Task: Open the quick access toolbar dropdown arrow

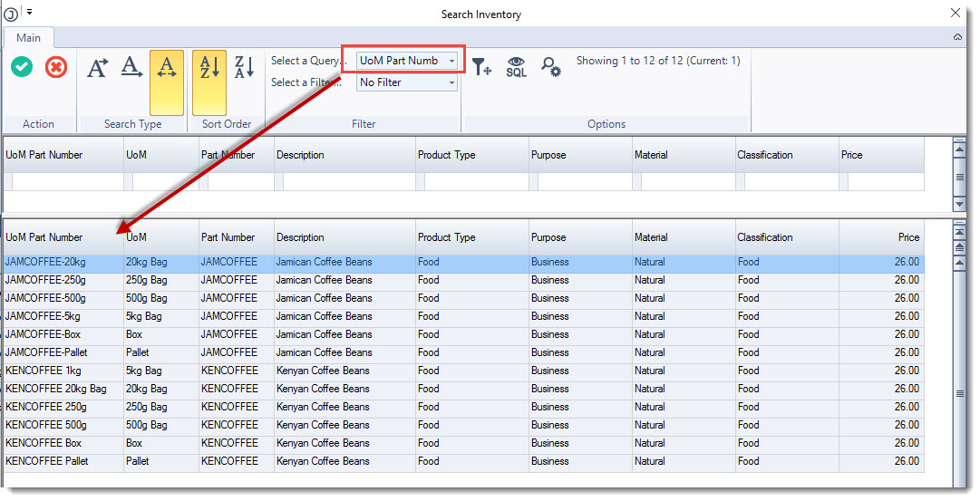Action: 29,12
